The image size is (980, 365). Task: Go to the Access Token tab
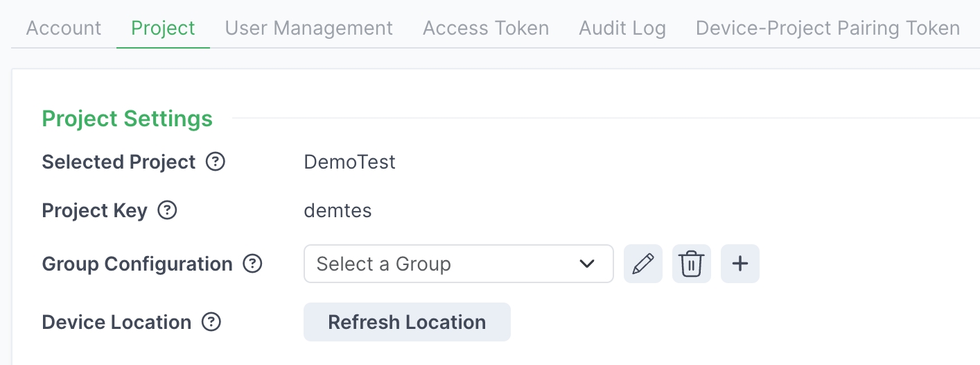tap(486, 28)
